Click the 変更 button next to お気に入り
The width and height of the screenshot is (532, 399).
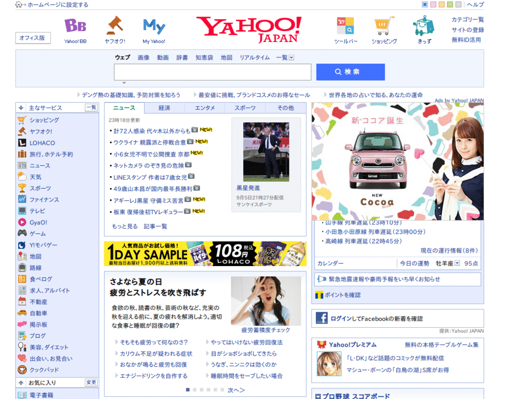point(91,382)
